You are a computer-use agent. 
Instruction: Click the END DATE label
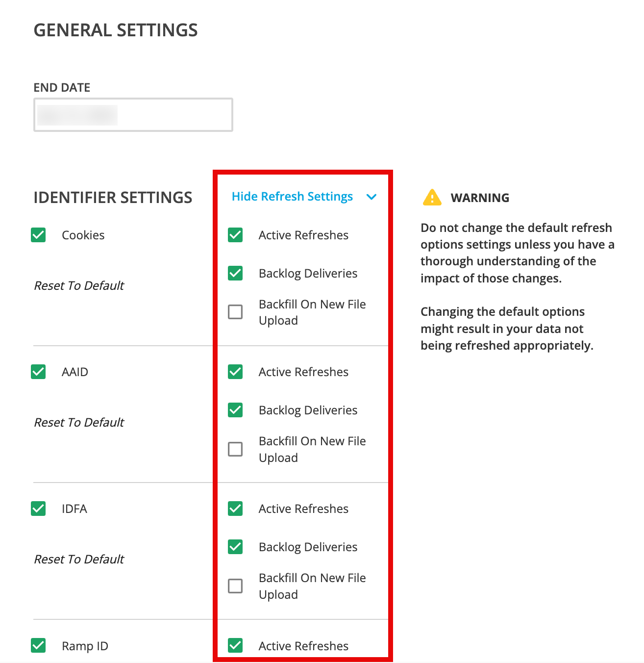point(62,88)
